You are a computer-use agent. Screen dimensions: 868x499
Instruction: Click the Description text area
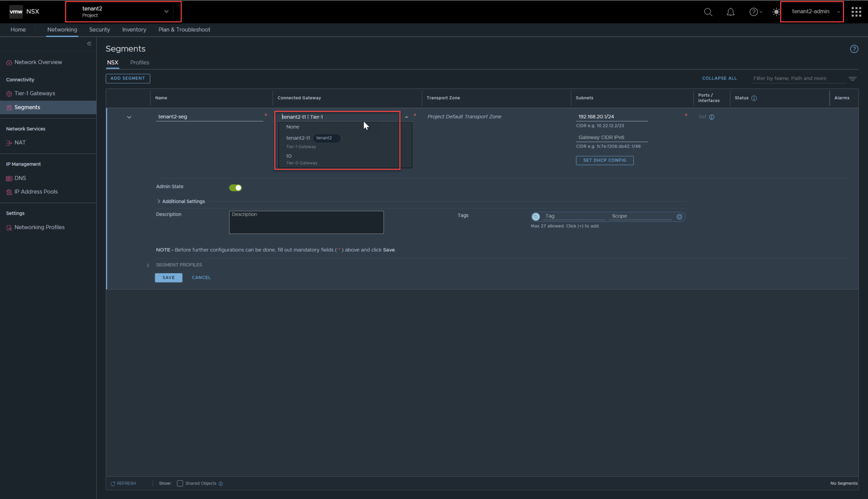pyautogui.click(x=306, y=222)
